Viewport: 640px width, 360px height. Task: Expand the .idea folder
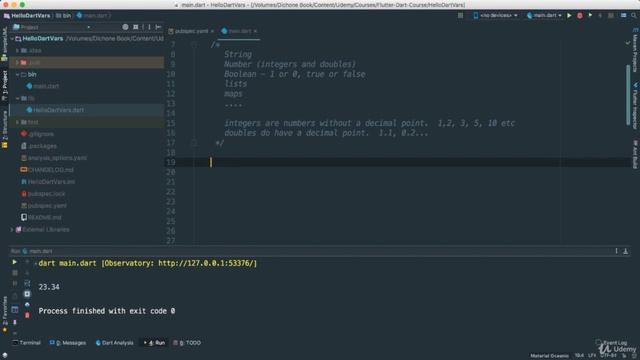coord(17,51)
